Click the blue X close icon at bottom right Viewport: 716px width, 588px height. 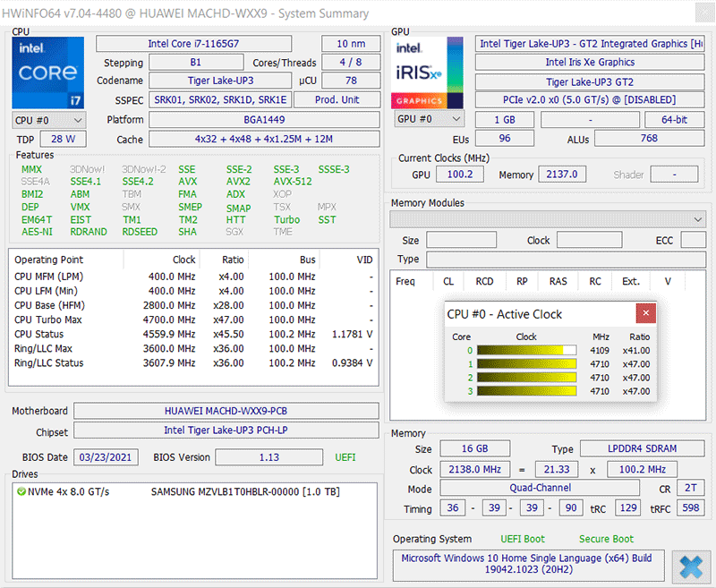pyautogui.click(x=690, y=567)
